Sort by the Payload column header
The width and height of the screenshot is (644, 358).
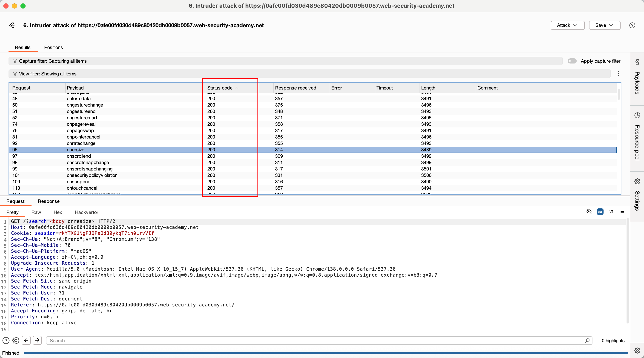click(135, 88)
